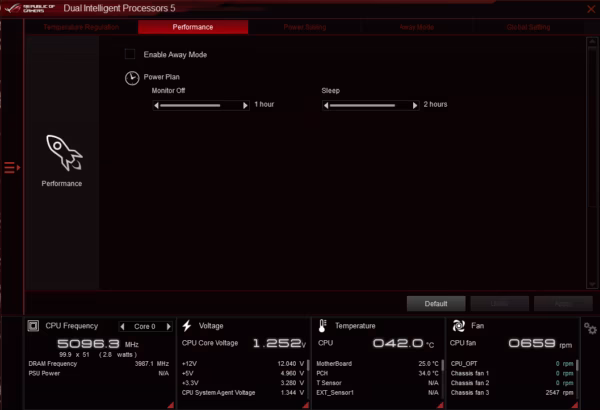Click the ROG Republic of Gamers logo
The height and width of the screenshot is (410, 600).
tap(30, 8)
